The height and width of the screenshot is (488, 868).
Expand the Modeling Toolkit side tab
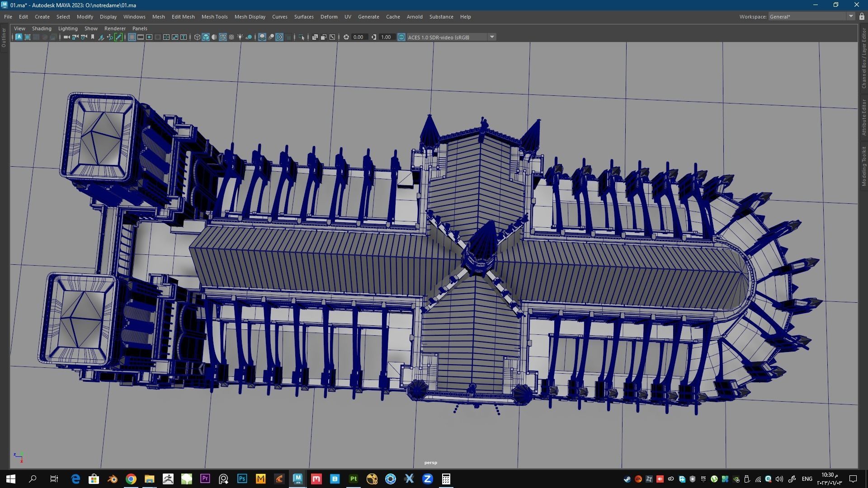[x=863, y=166]
